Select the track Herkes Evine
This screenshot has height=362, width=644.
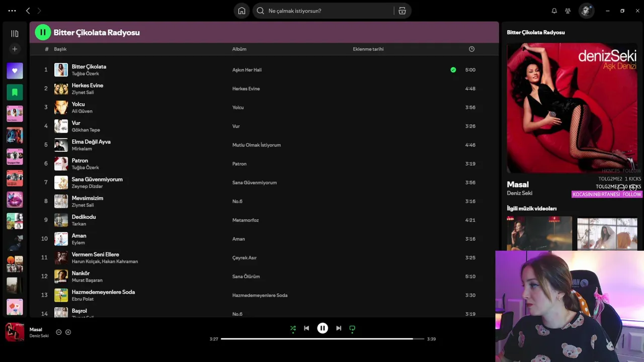coord(88,85)
